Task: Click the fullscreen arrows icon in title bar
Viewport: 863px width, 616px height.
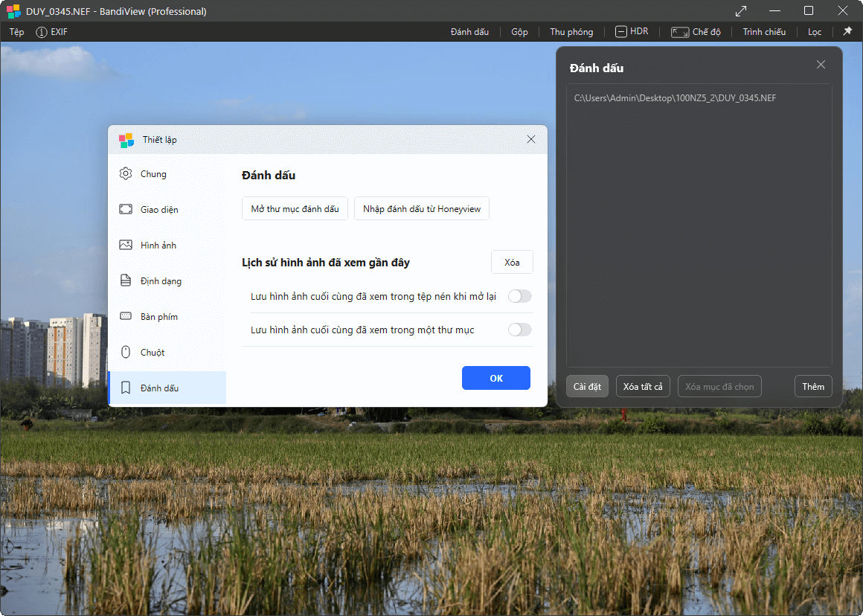Action: coord(741,11)
